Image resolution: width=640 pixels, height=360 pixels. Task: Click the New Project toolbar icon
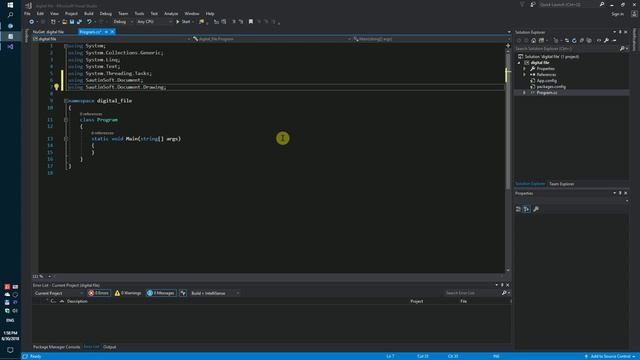pyautogui.click(x=53, y=22)
